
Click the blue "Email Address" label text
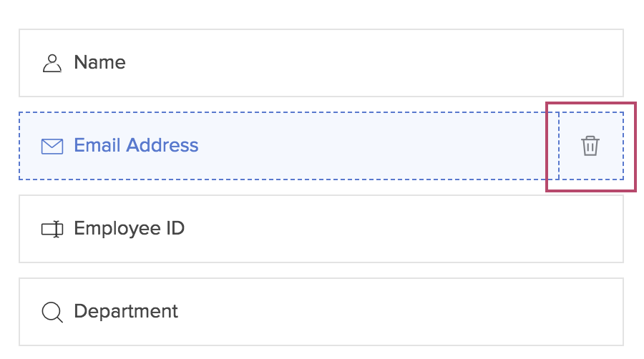click(136, 146)
